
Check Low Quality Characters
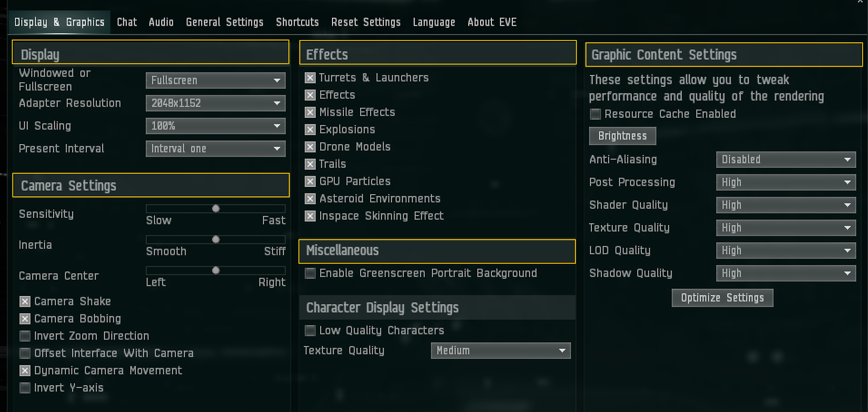tap(310, 330)
